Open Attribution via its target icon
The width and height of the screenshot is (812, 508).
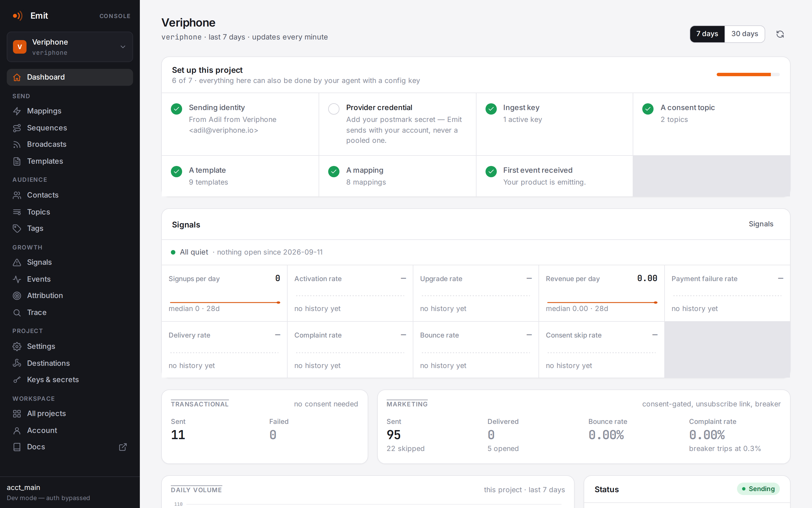click(17, 296)
